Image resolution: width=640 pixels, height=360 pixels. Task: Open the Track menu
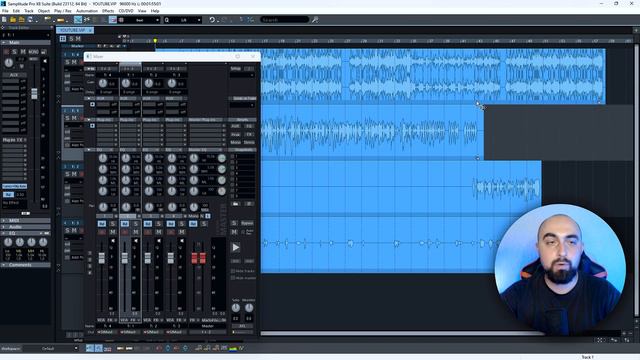pyautogui.click(x=29, y=11)
